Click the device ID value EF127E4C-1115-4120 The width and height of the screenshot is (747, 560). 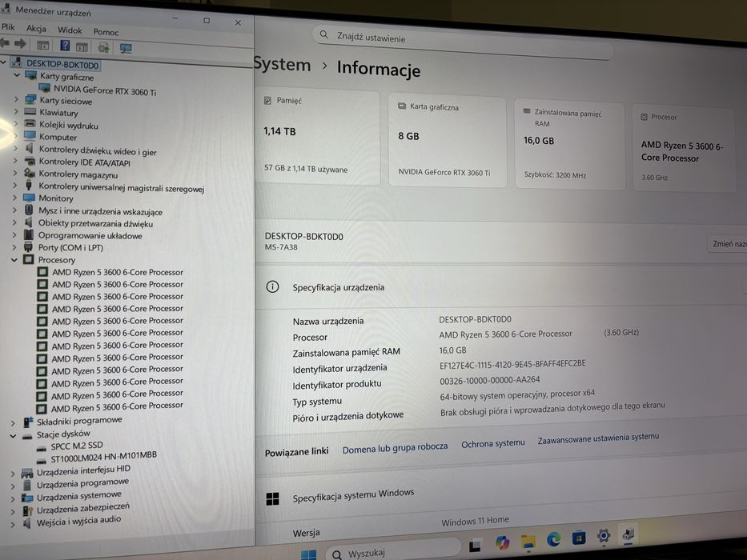(x=512, y=364)
